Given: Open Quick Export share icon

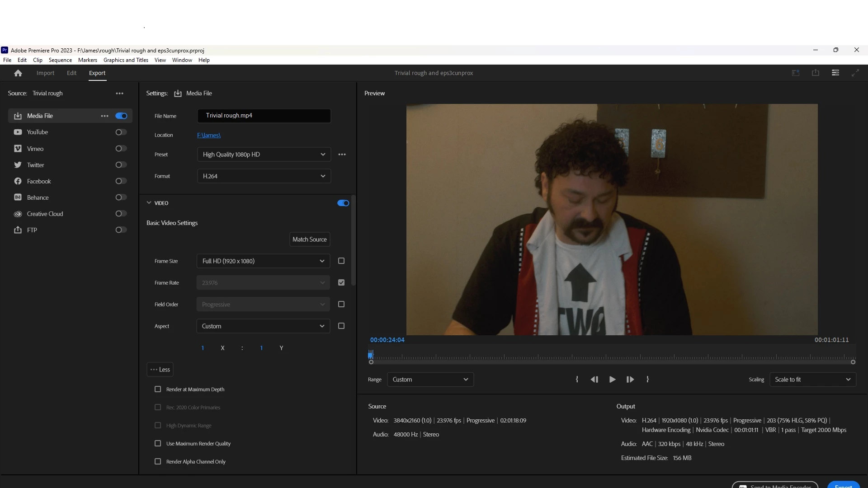Looking at the screenshot, I should pos(815,73).
